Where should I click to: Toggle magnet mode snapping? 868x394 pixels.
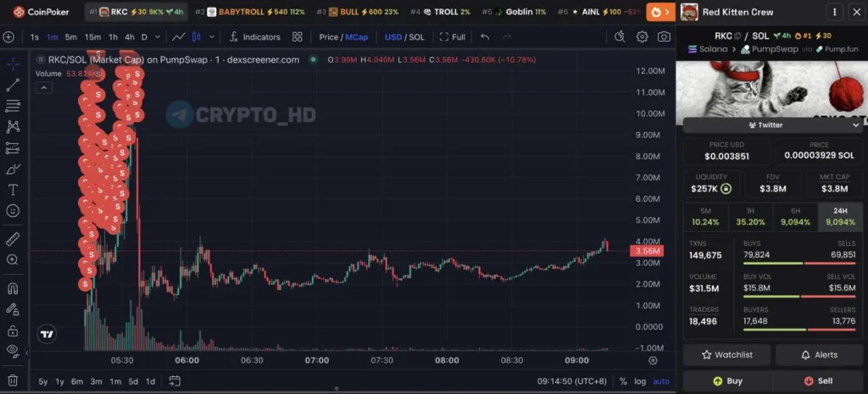pyautogui.click(x=14, y=288)
